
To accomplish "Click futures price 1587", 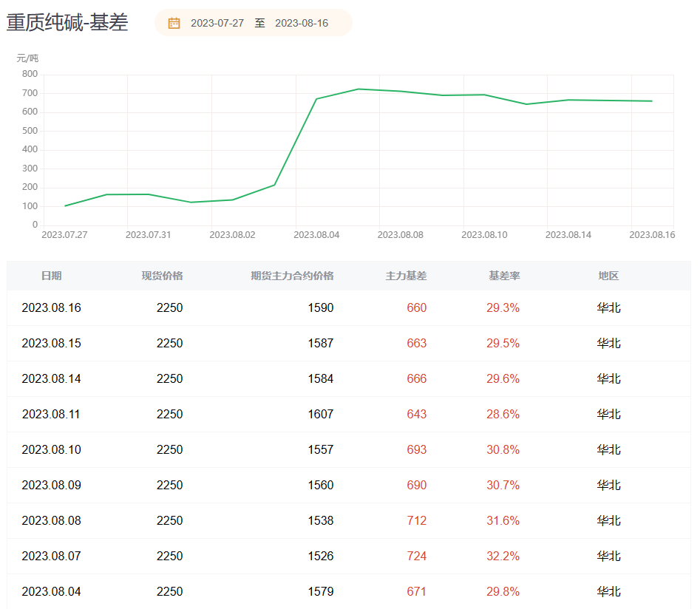I will point(321,344).
